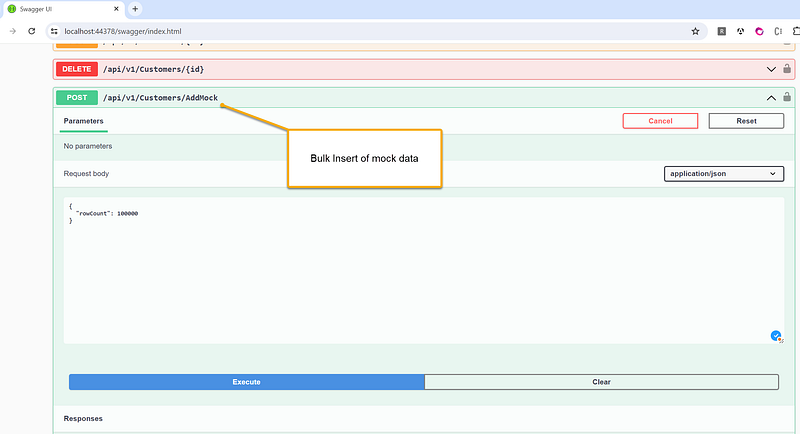Click the "rowCount": 100000 text
The height and width of the screenshot is (434, 800).
(x=107, y=214)
